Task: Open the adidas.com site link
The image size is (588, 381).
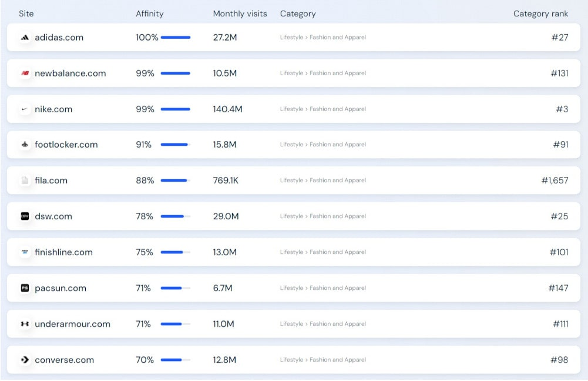Action: pyautogui.click(x=59, y=38)
